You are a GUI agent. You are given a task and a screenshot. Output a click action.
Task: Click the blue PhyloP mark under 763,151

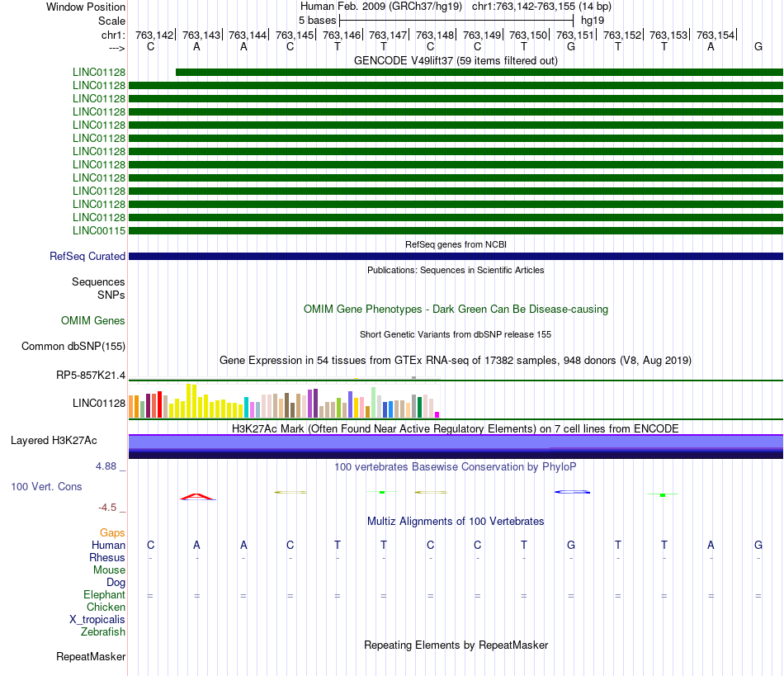click(572, 492)
